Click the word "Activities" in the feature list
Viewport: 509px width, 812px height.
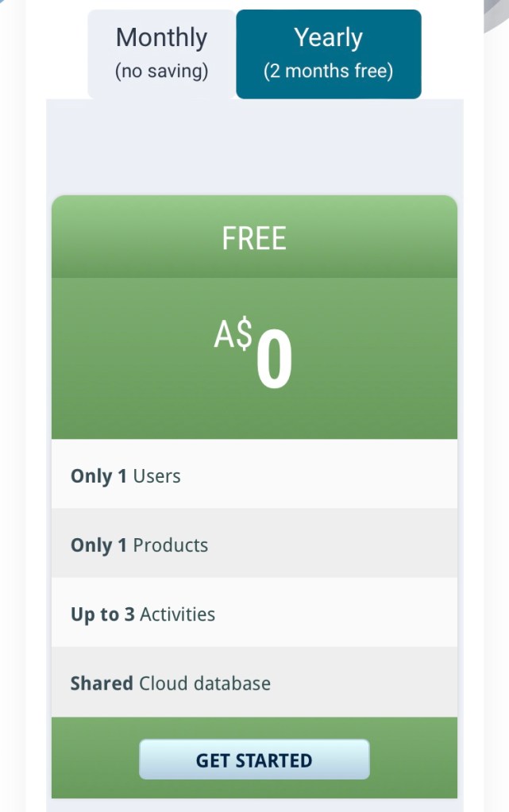[x=177, y=614]
